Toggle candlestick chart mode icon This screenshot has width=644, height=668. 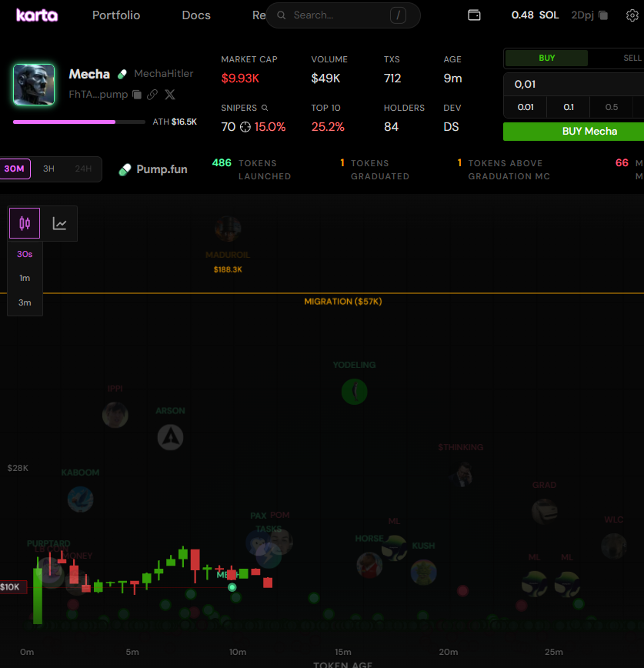(x=25, y=223)
